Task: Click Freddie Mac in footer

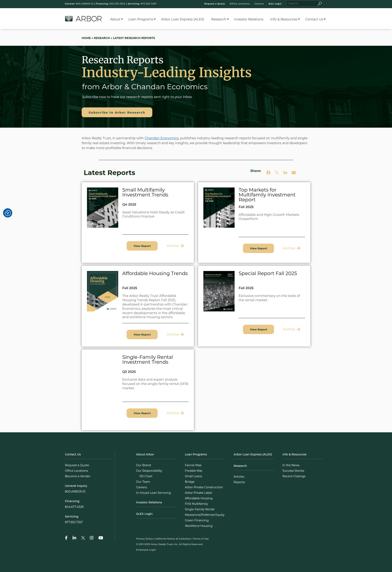Action: [x=194, y=471]
